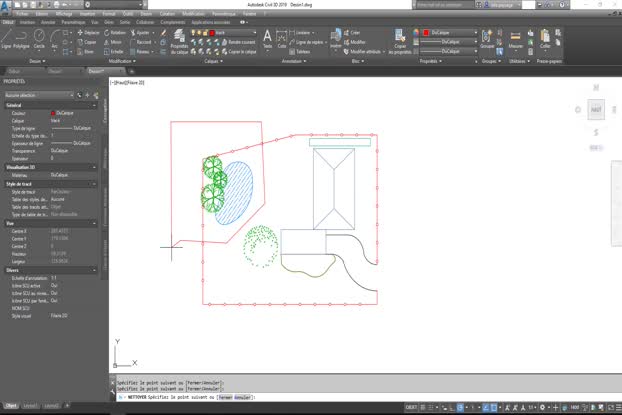Click the red Couleur swatch in Général

pos(53,113)
